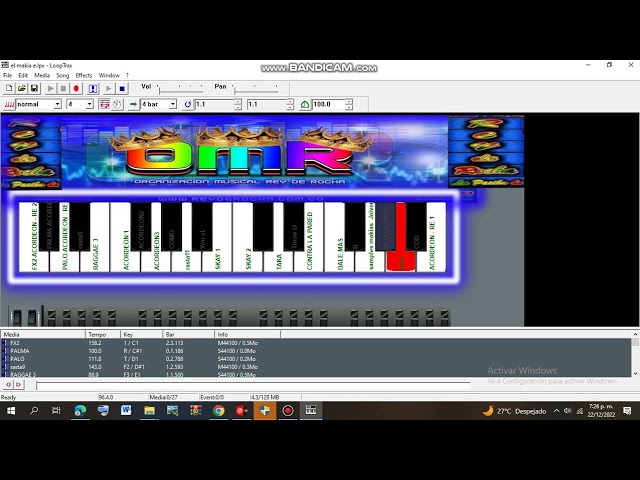This screenshot has width=640, height=480.
Task: Open the normal keyboard mode dropdown
Action: point(58,104)
